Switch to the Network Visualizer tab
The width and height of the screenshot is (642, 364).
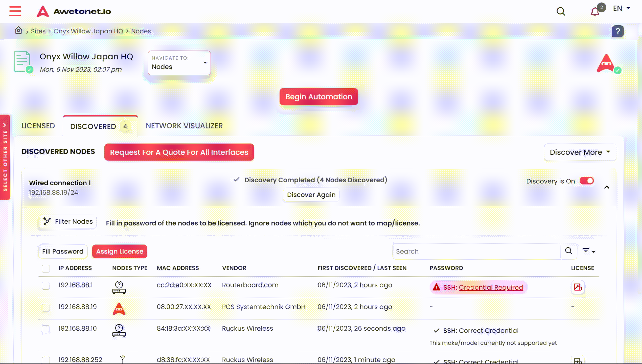pos(184,125)
